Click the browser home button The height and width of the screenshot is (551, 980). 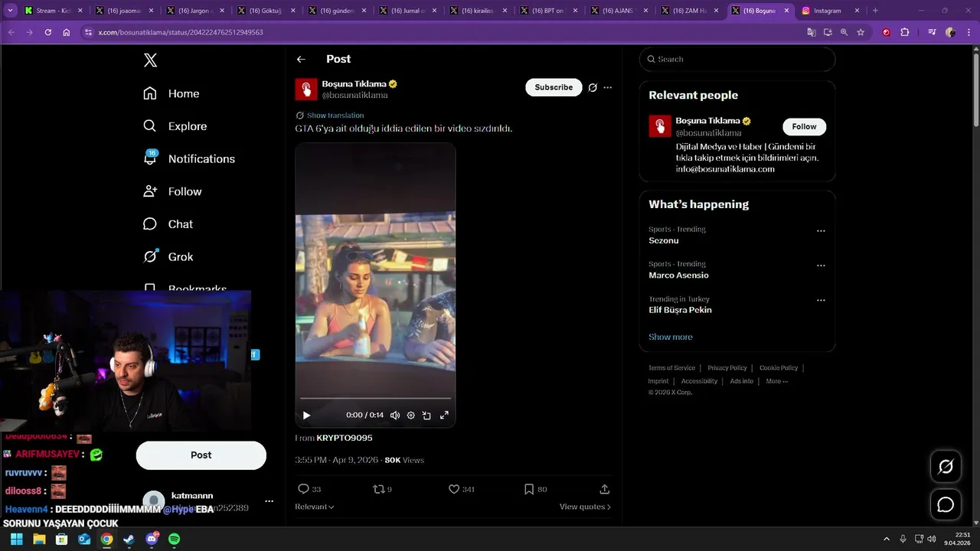(67, 32)
